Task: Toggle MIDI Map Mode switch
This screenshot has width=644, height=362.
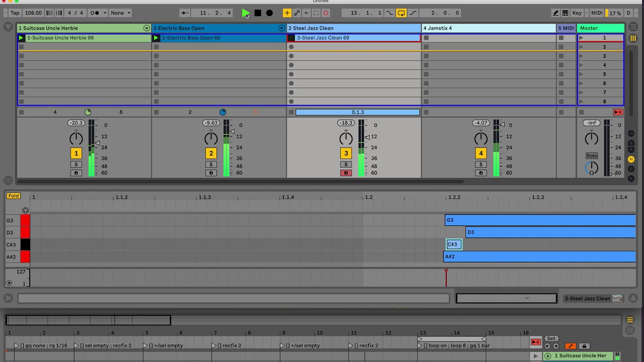Action: [597, 13]
